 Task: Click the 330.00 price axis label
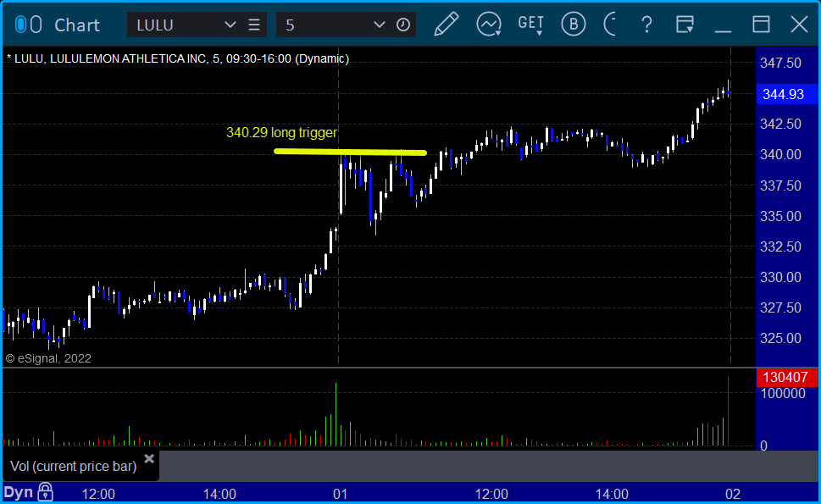pos(780,277)
